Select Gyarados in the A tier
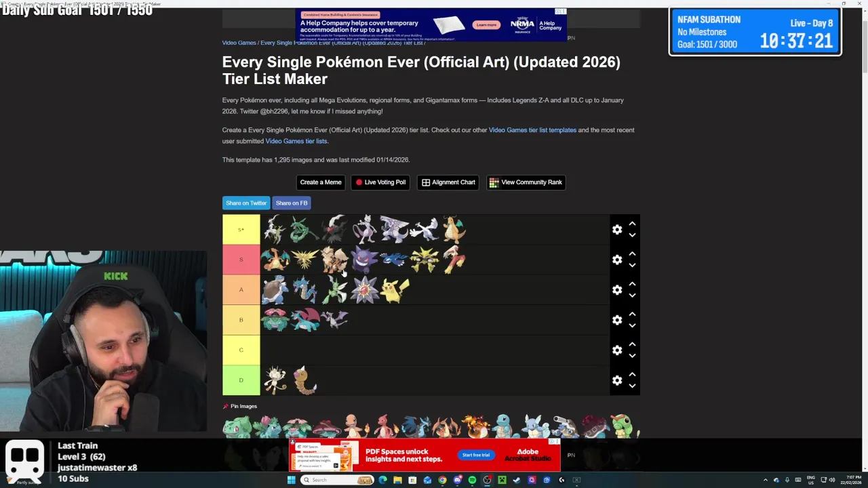 pos(304,290)
